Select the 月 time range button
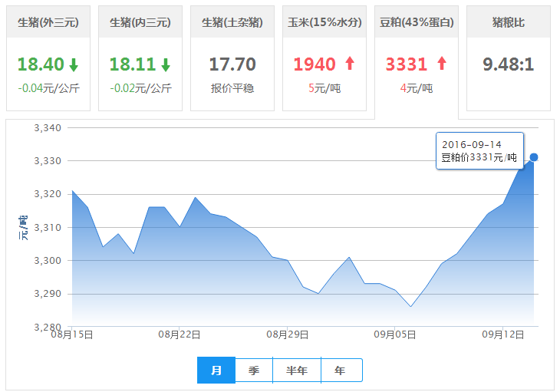 pos(216,371)
